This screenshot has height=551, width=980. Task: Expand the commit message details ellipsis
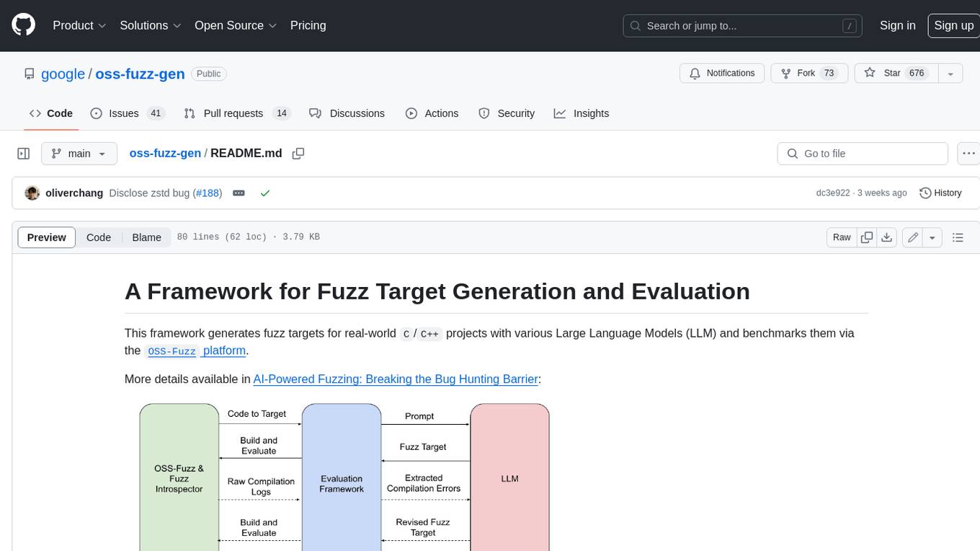pyautogui.click(x=239, y=193)
